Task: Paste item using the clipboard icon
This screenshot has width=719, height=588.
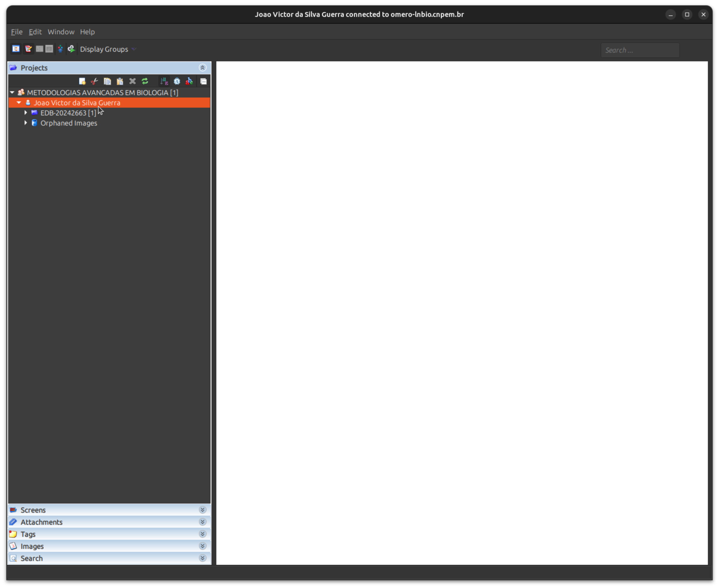Action: pos(120,81)
